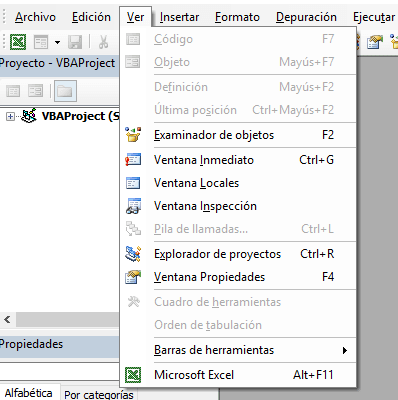Open the Edición menu

(91, 17)
